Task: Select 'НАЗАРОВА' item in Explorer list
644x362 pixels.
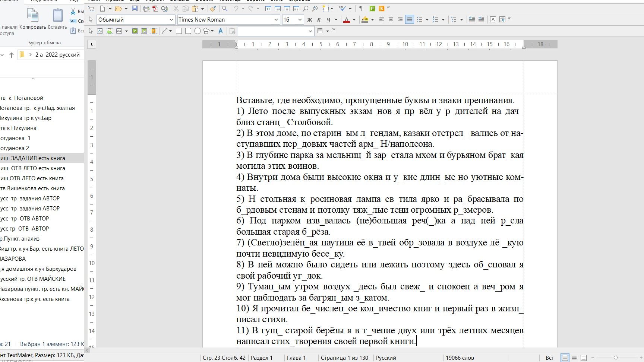Action: click(13, 259)
